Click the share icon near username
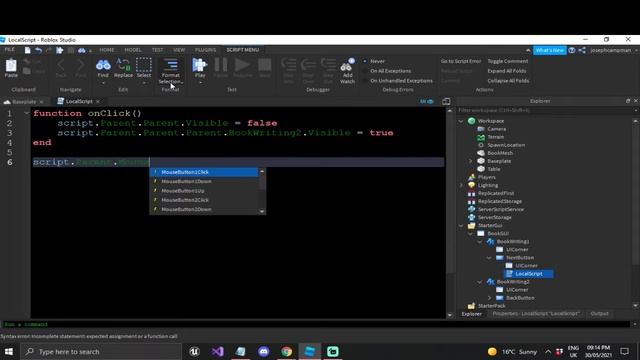The width and height of the screenshot is (640, 360). (582, 50)
